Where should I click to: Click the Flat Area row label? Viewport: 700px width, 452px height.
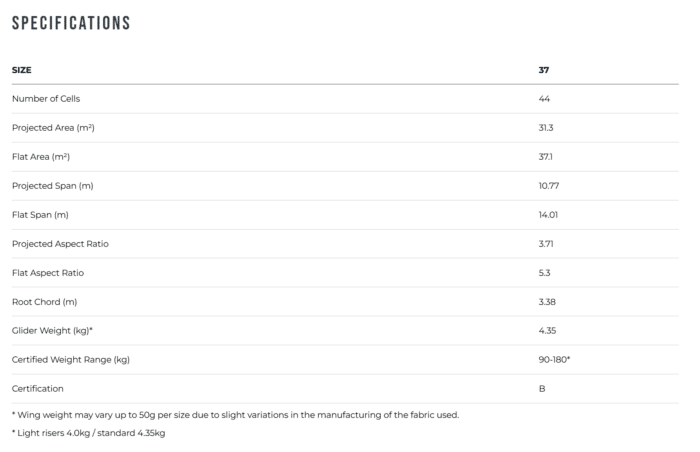coord(40,157)
